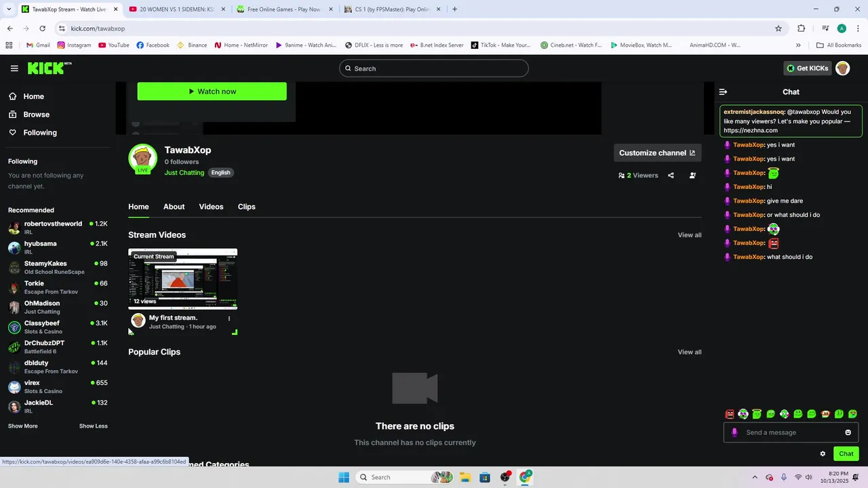Open Chrome extensions puzzle icon
This screenshot has height=488, width=868.
coord(801,28)
